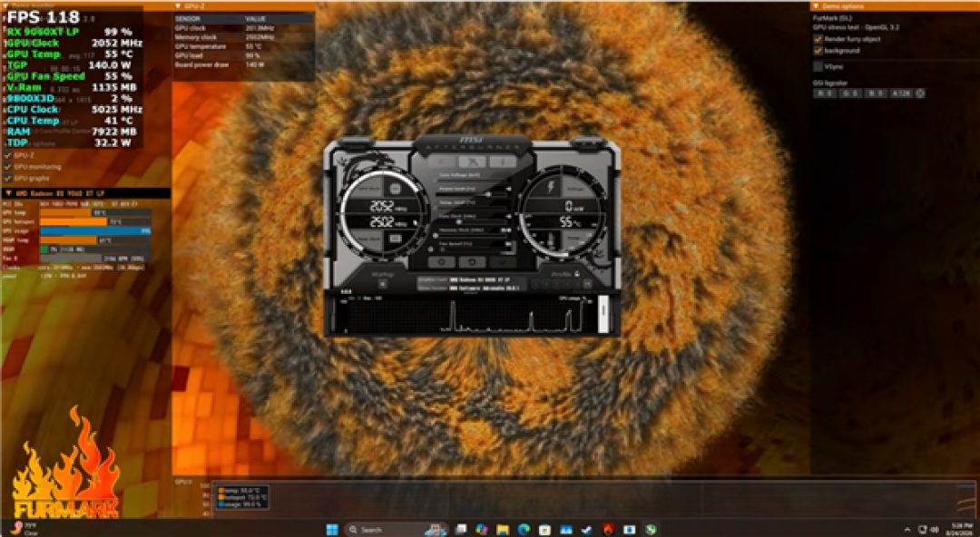Click the green round icon on the taskbar
This screenshot has width=980, height=537.
click(x=651, y=530)
